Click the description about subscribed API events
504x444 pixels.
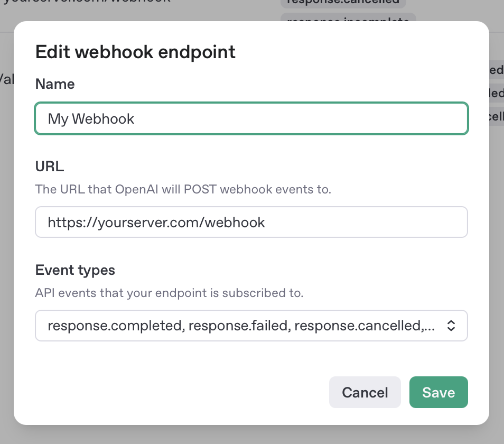[x=169, y=293]
